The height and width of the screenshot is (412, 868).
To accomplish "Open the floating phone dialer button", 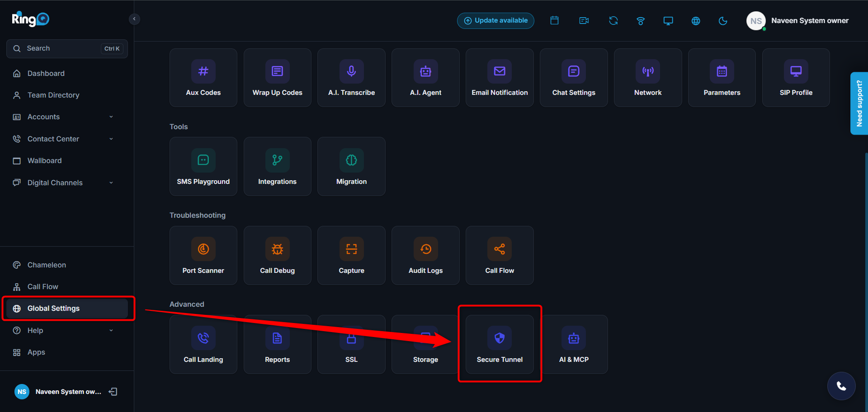I will tap(841, 386).
